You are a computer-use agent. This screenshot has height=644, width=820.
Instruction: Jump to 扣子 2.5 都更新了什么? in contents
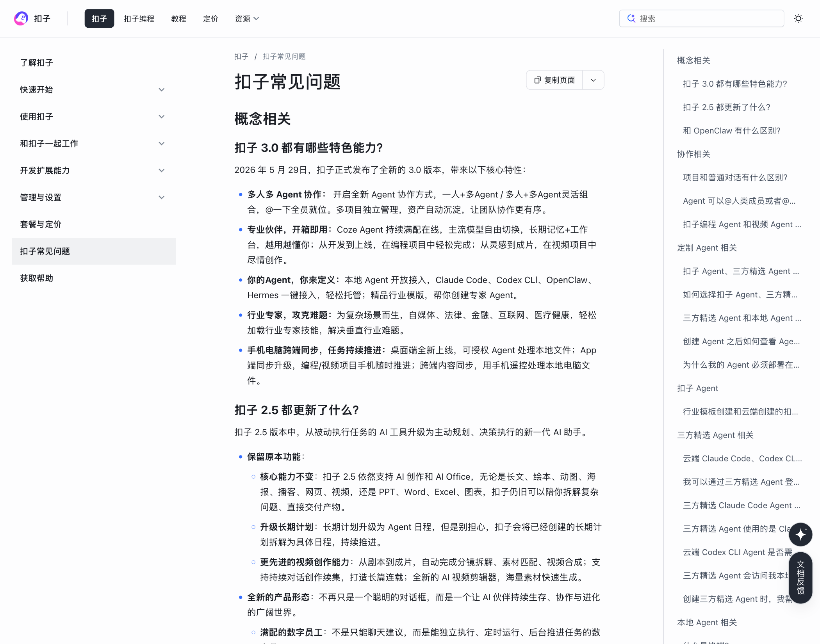tap(726, 107)
